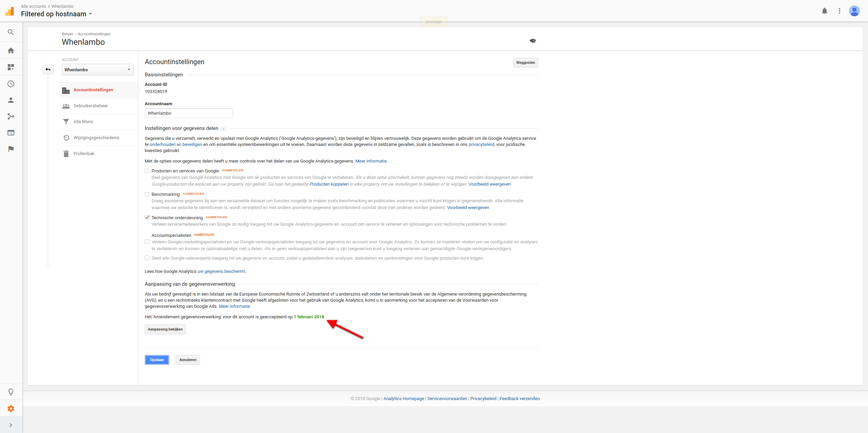
Task: Open Conversions flag icon
Action: 11,149
